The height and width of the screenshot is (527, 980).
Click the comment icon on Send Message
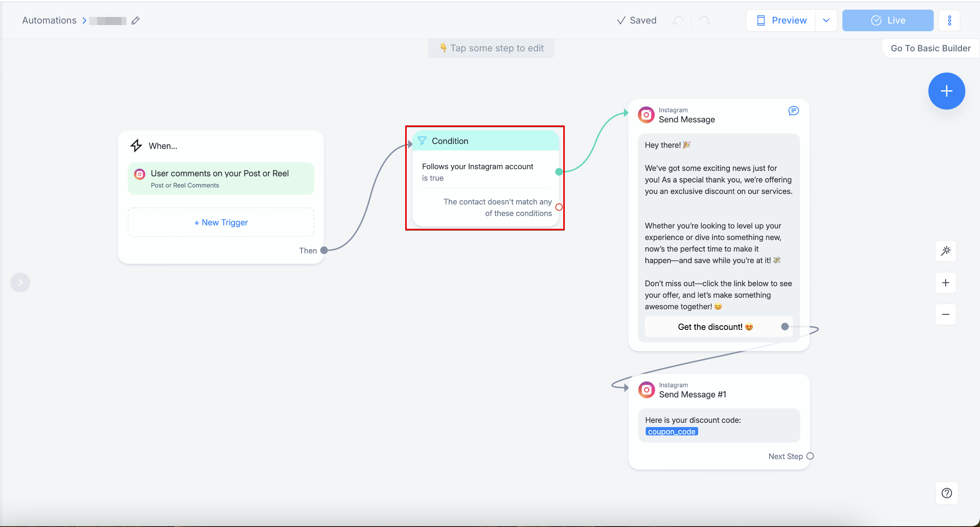pyautogui.click(x=793, y=111)
